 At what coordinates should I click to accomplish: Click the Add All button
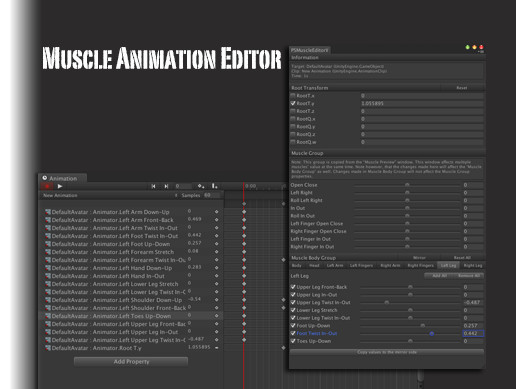pos(439,276)
